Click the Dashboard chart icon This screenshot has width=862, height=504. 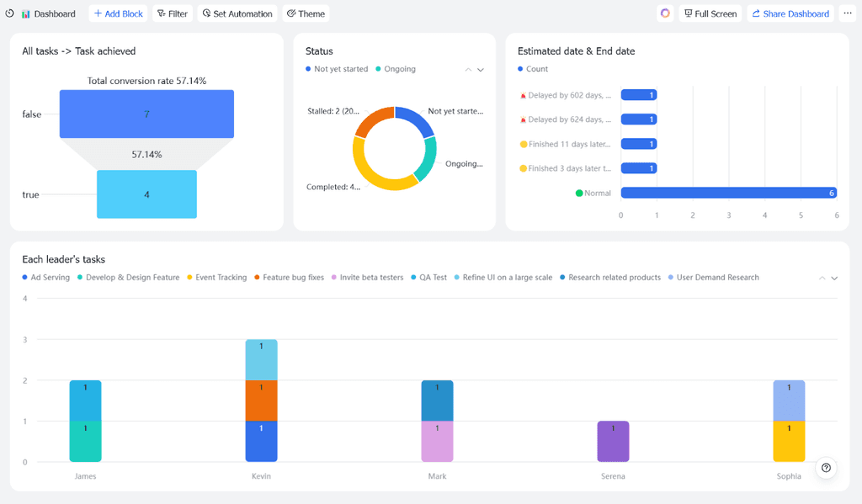click(25, 13)
